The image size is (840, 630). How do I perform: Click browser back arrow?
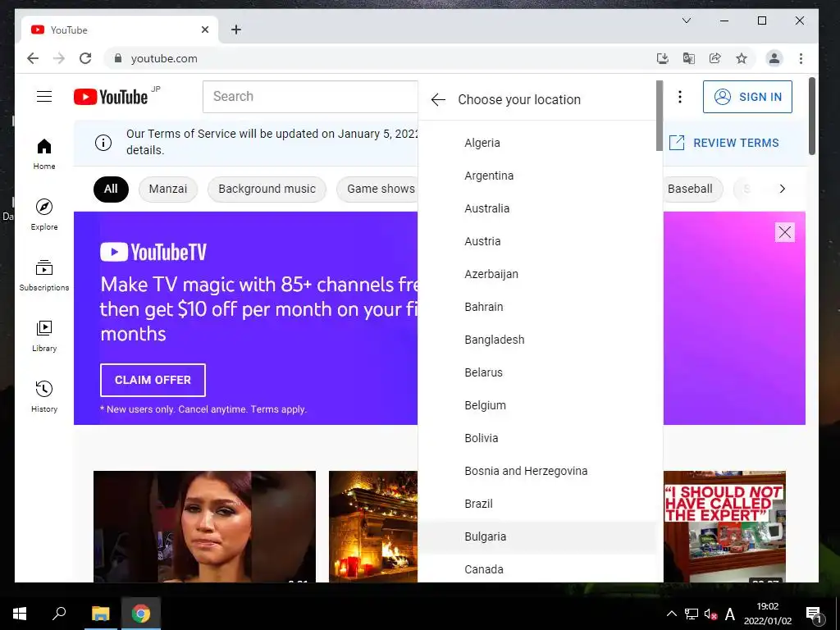pos(33,58)
